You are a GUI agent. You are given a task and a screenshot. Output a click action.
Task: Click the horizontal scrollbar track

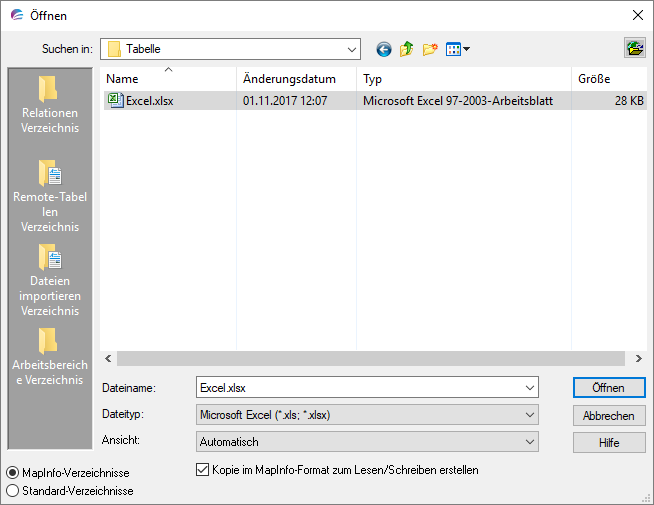(370, 359)
